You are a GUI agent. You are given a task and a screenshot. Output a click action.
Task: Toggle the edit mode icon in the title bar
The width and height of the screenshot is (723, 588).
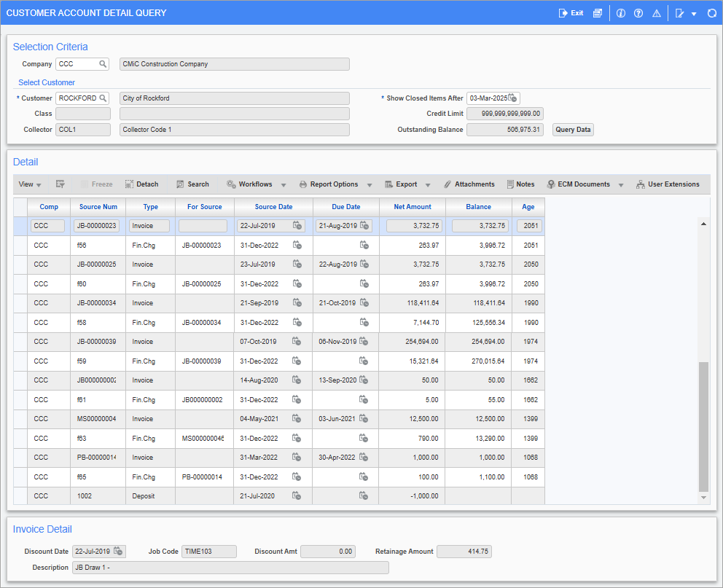click(681, 12)
